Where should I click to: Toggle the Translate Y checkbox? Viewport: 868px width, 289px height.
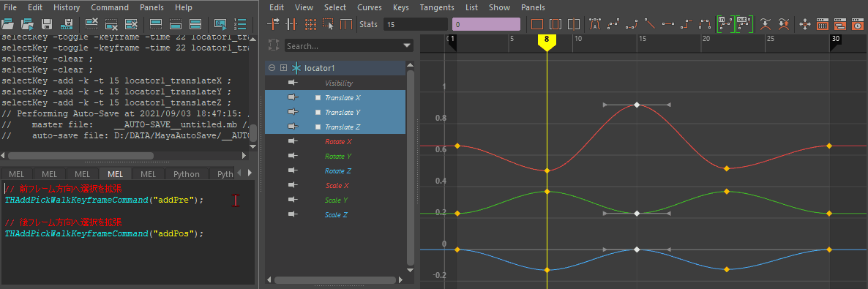pyautogui.click(x=318, y=112)
